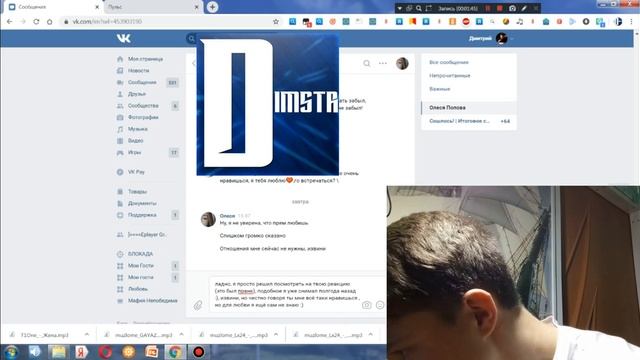640x360 pixels.
Task: Go to Друзья in the sidebar
Action: click(x=137, y=94)
